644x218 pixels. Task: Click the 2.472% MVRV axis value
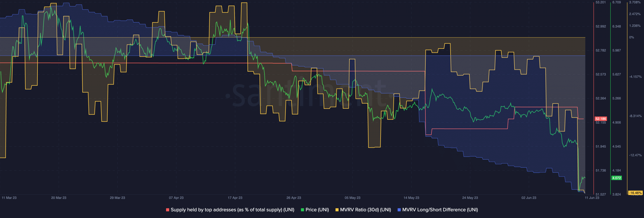point(635,14)
